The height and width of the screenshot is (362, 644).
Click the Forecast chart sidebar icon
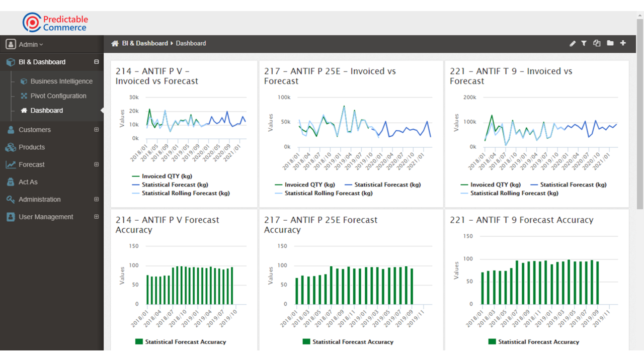pos(11,164)
